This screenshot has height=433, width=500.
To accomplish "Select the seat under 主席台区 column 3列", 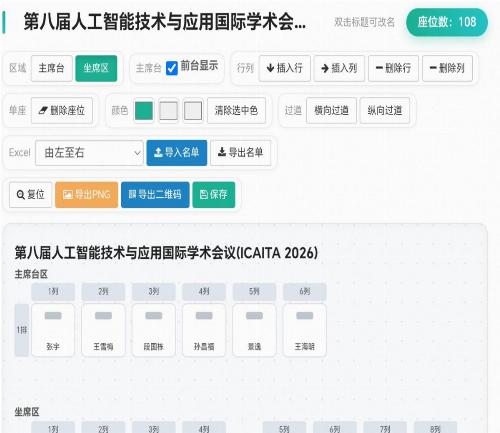I will (154, 330).
